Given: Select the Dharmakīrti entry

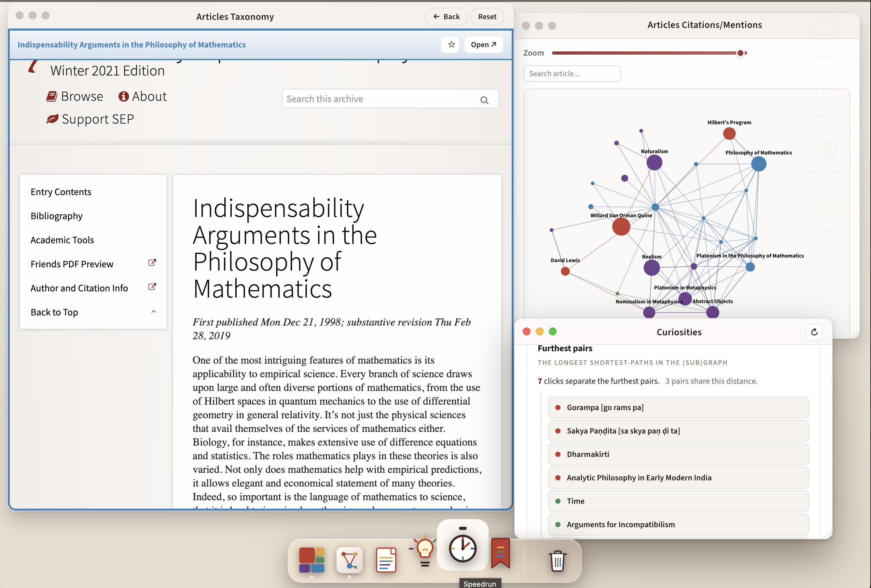Looking at the screenshot, I should click(678, 454).
